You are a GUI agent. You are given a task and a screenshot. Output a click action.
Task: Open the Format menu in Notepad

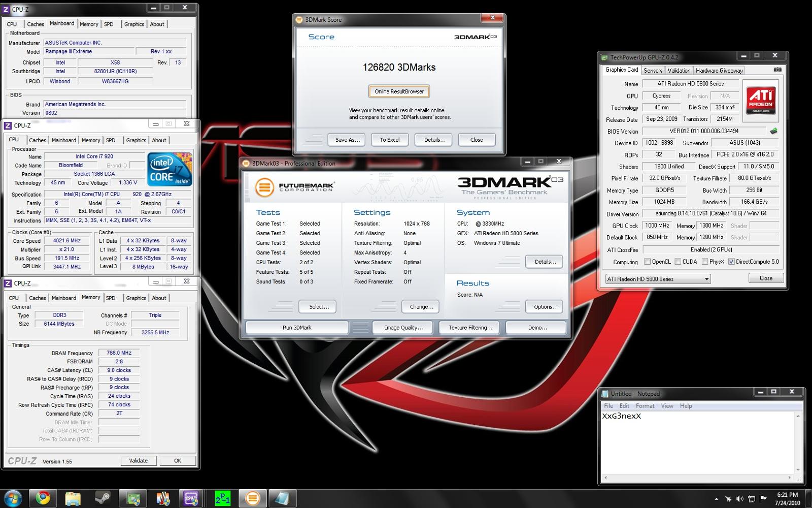(x=645, y=406)
